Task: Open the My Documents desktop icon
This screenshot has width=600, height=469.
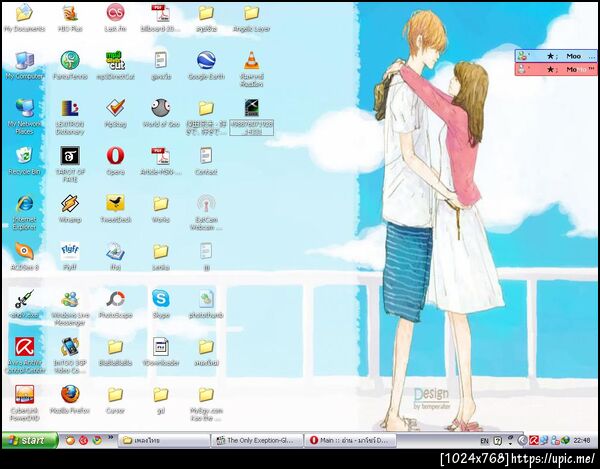Action: tap(24, 17)
